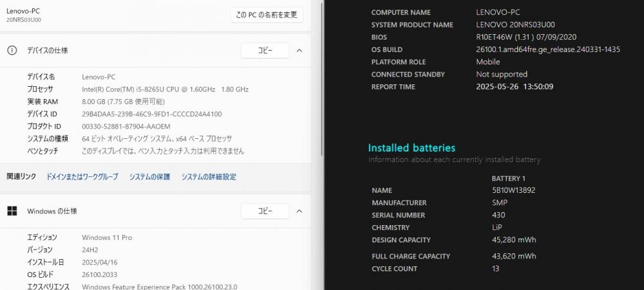This screenshot has width=644, height=290.
Task: Click the Windows logo icon beside Windows specifications
Action: pyautogui.click(x=12, y=212)
